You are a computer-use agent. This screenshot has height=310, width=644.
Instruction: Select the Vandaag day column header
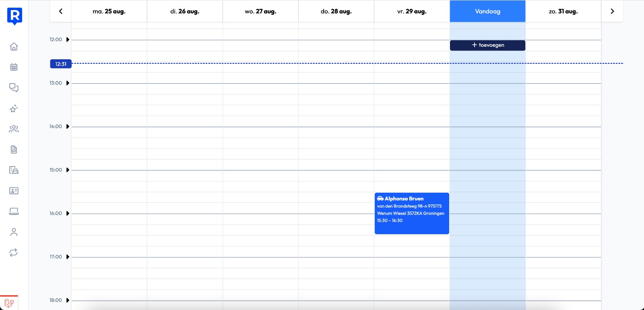coord(487,11)
